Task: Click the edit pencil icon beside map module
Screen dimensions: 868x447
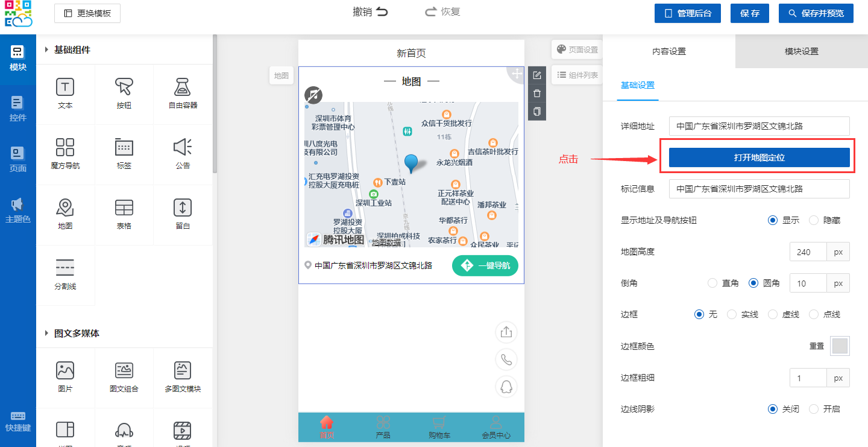Action: pyautogui.click(x=537, y=75)
